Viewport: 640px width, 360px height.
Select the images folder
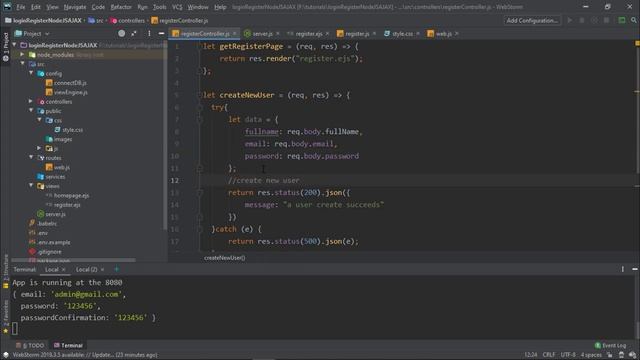click(x=63, y=139)
